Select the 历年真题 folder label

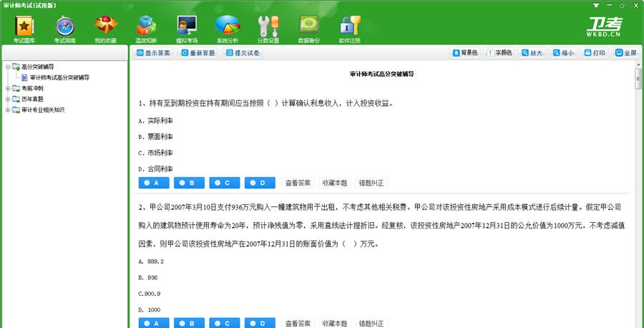pos(32,99)
